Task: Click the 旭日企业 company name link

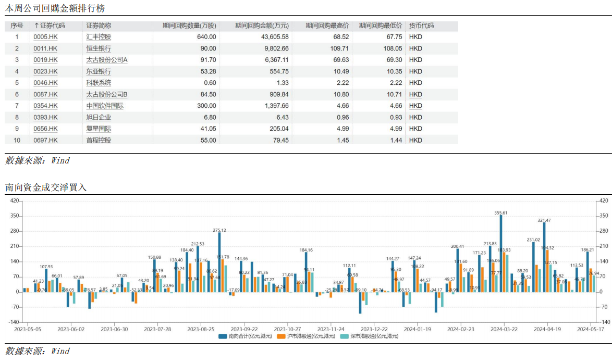Action: [x=99, y=118]
